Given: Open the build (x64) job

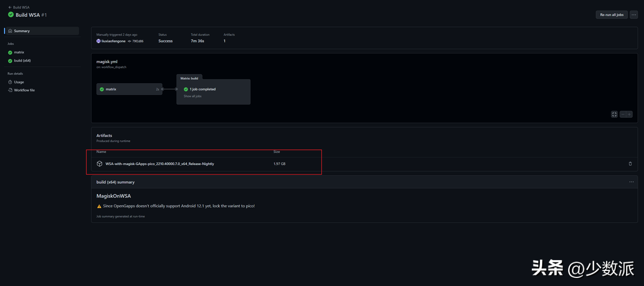Looking at the screenshot, I should coord(22,60).
